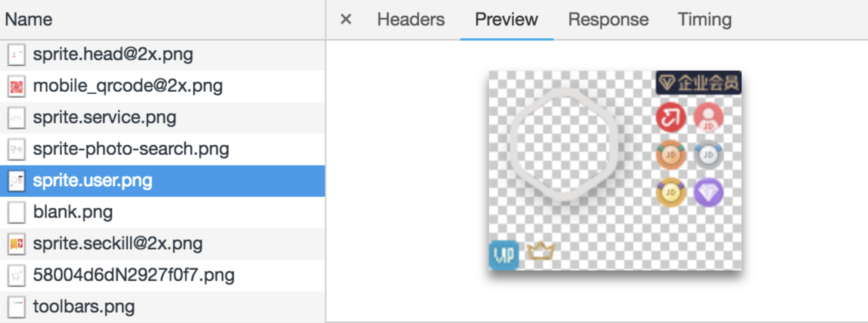Click the toolbars.png file icon
This screenshot has width=868, height=323.
16,307
